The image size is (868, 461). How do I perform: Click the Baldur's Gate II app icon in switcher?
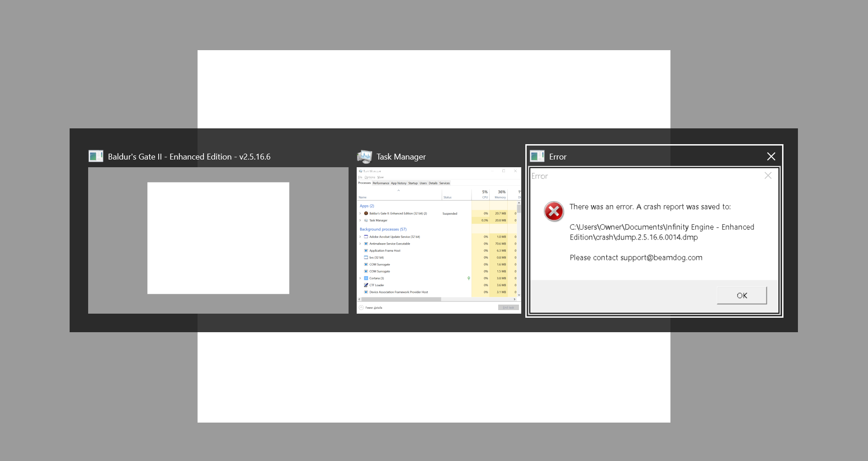[x=95, y=156]
